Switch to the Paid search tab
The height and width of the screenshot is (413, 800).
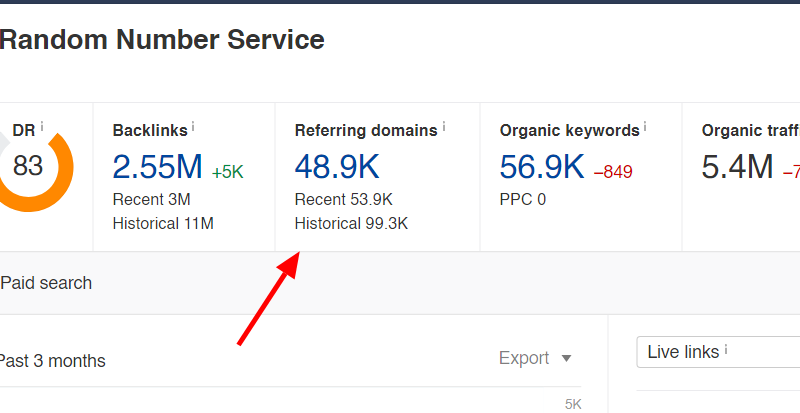pyautogui.click(x=46, y=283)
